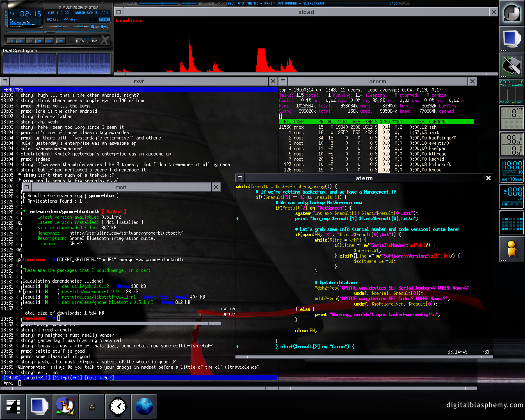Viewport: 525px width, 420px height.
Task: Click the net-wireless/gnome-bluetooth package name
Action: (x=65, y=212)
